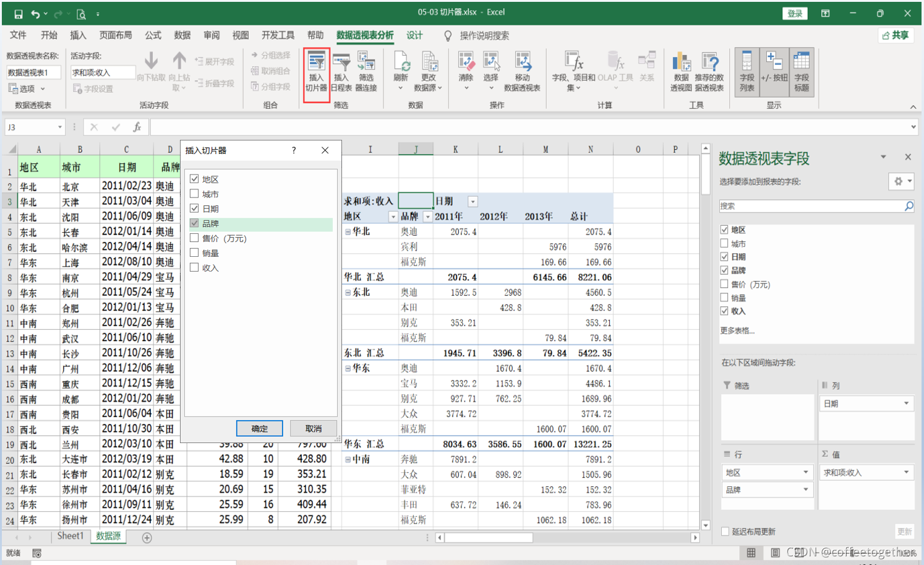Click the 数据透视图 chart icon
This screenshot has height=565, width=924.
[681, 72]
